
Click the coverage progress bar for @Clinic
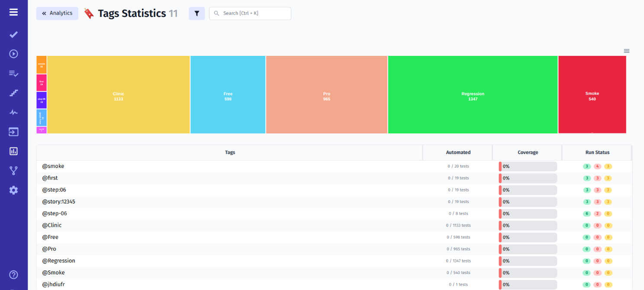528,225
